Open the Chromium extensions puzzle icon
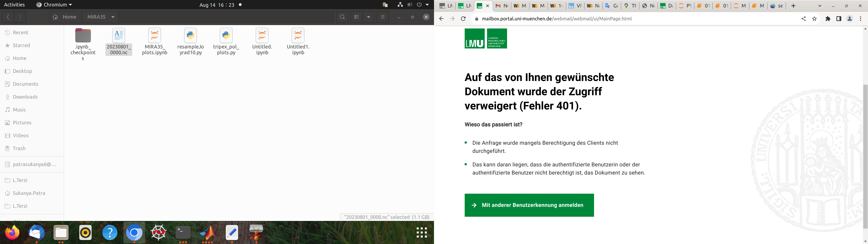868x244 pixels. (x=828, y=19)
